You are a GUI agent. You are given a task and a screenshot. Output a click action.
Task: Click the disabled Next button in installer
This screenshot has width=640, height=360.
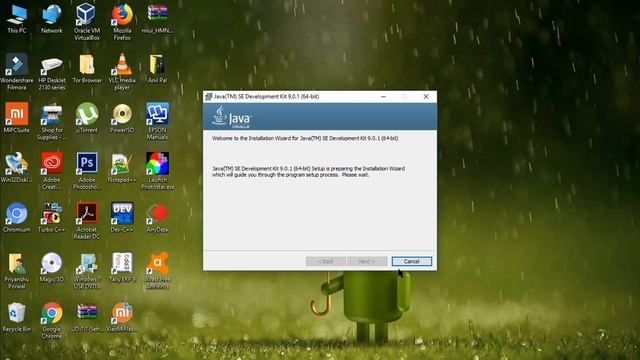(x=367, y=261)
